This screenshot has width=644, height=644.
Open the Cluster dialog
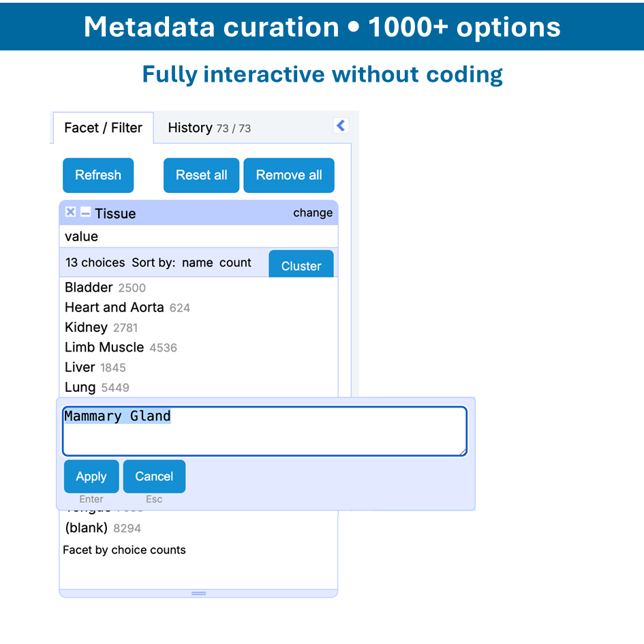301,265
